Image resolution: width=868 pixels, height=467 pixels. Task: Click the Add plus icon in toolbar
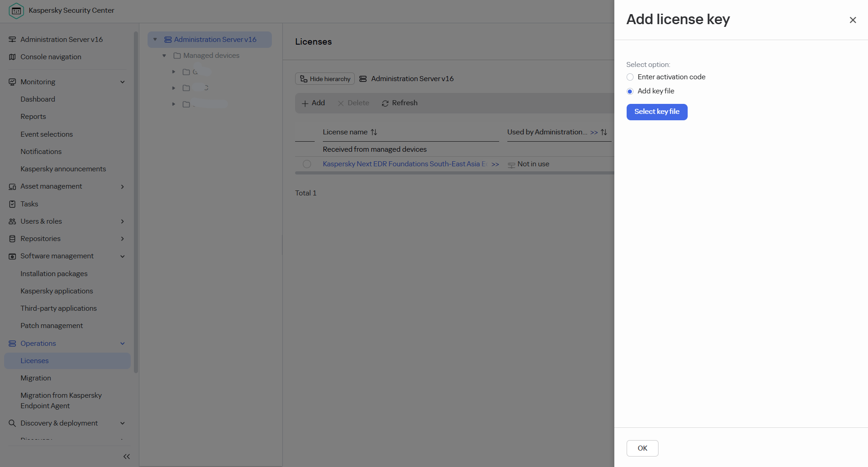pos(305,103)
